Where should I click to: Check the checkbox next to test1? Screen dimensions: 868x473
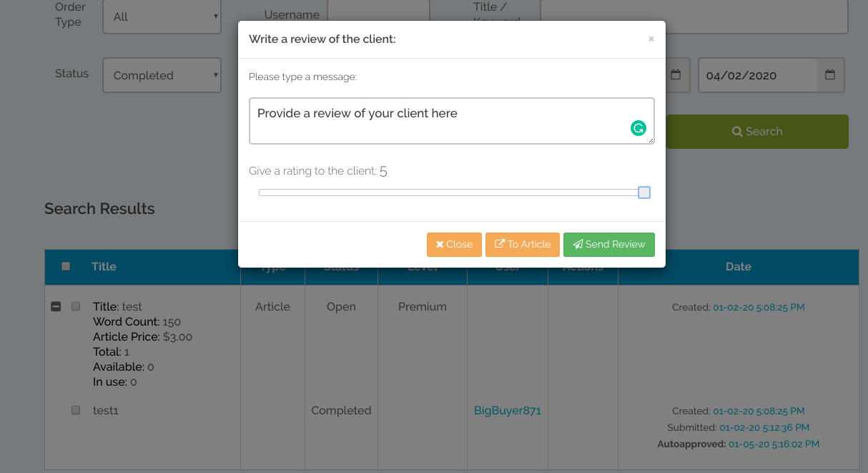pyautogui.click(x=76, y=410)
